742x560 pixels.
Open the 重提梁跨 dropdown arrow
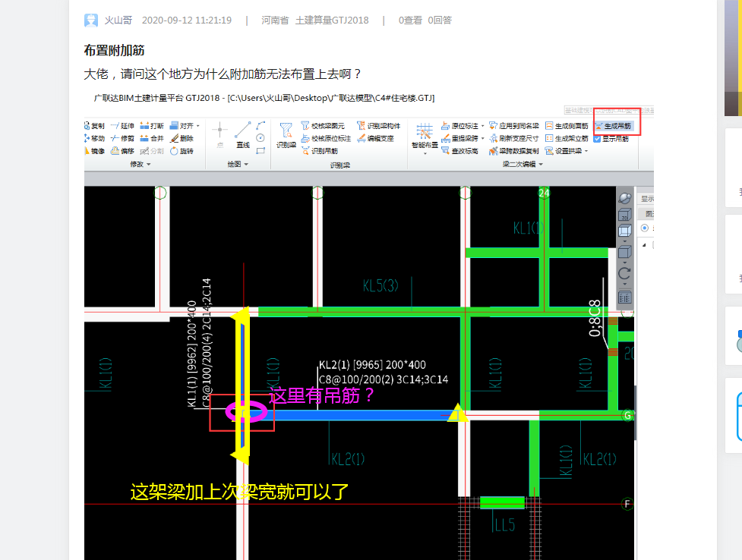[x=482, y=138]
